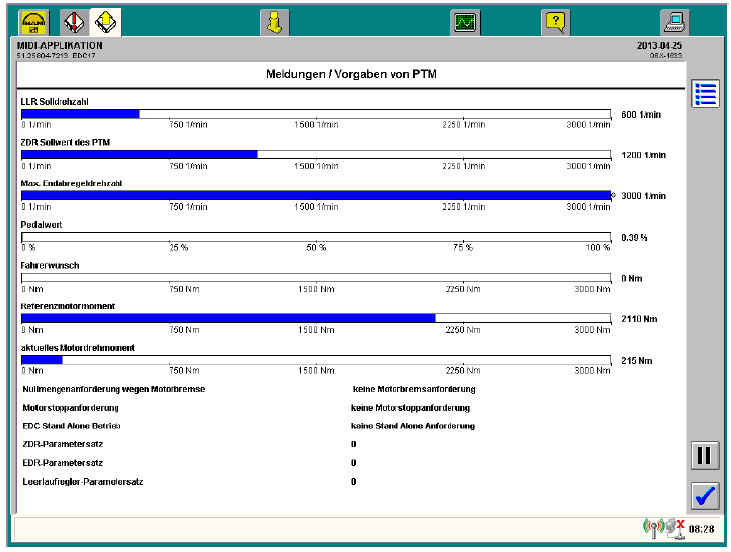731x552 pixels.
Task: Select the red diamond diagnostic icon
Action: (x=73, y=21)
